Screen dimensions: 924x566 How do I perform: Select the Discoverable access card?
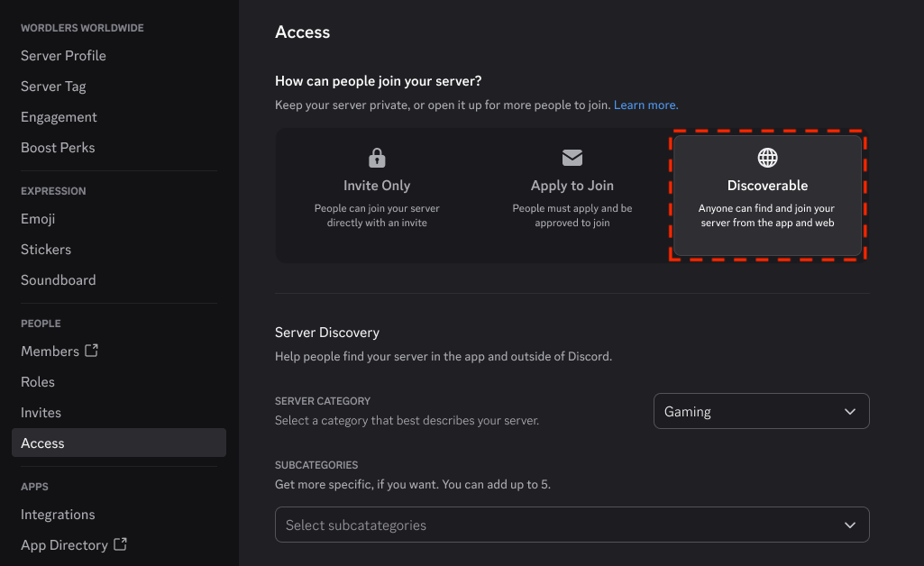[767, 196]
